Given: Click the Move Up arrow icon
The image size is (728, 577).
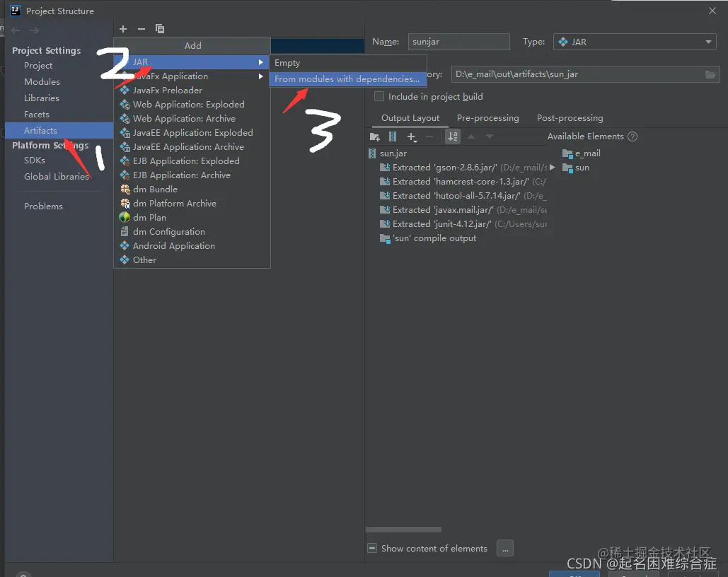Looking at the screenshot, I should pos(471,136).
